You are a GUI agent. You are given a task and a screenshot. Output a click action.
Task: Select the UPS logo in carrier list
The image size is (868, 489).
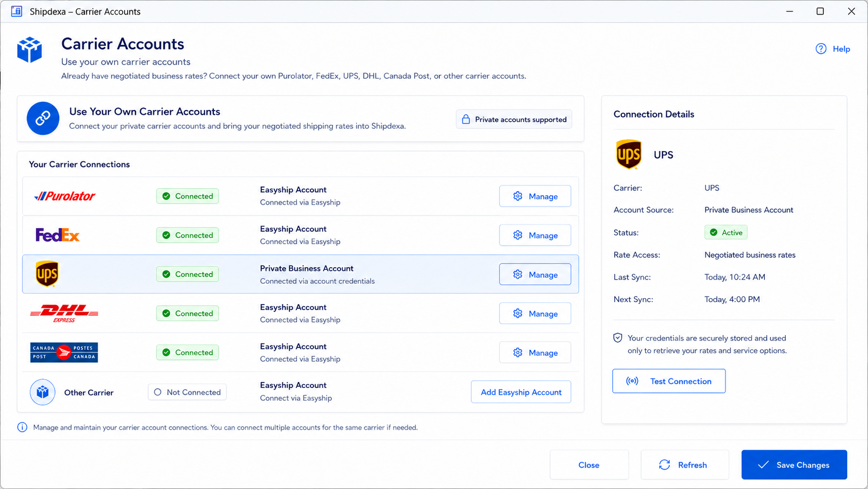tap(47, 274)
